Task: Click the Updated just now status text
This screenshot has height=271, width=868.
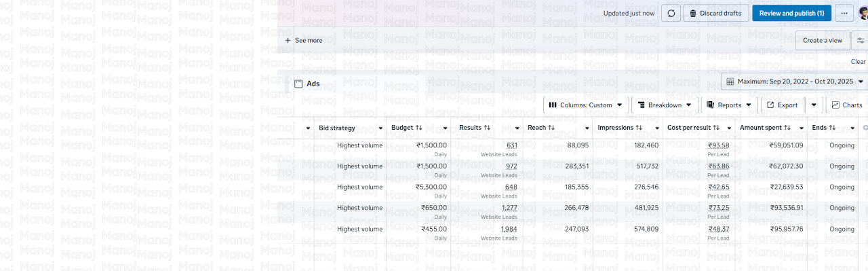Action: point(629,13)
